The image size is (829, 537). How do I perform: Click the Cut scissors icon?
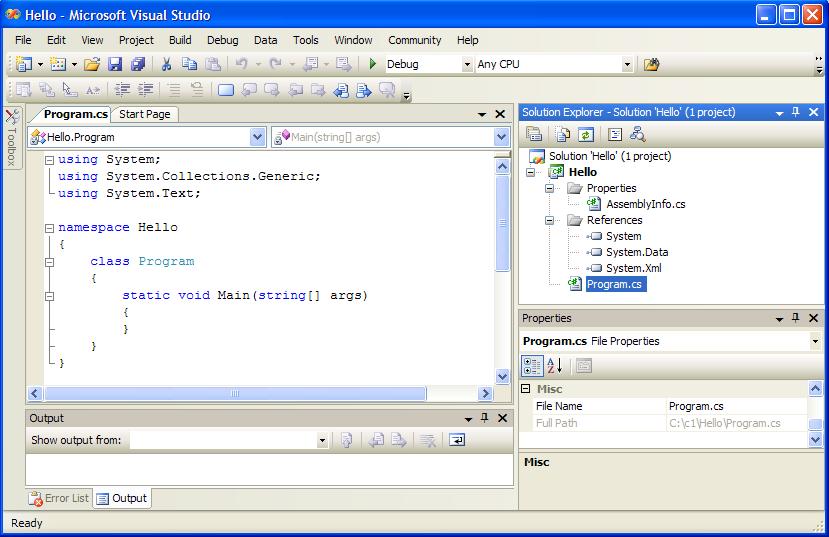pos(167,64)
